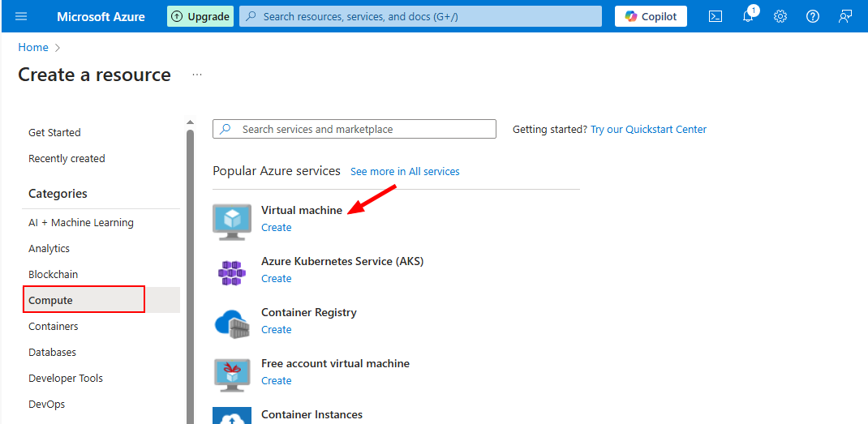The image size is (868, 424).
Task: Click the Free account virtual machine icon
Action: (x=232, y=375)
